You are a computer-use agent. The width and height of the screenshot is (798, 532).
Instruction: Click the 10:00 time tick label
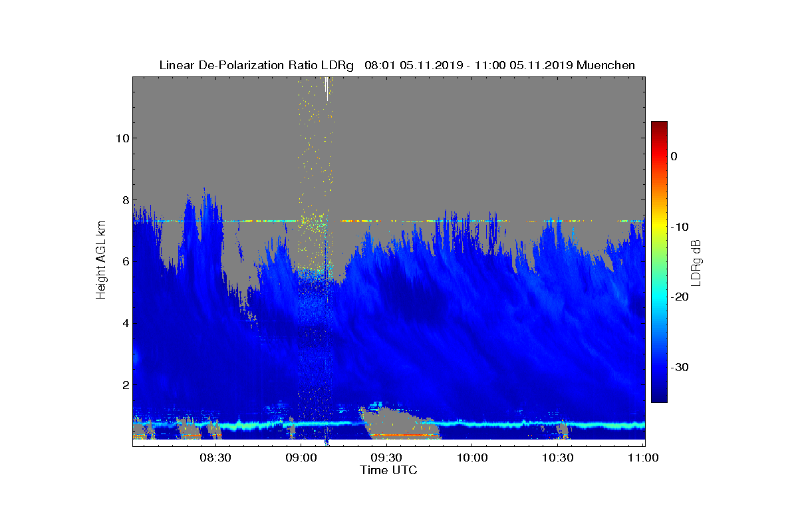tap(471, 458)
